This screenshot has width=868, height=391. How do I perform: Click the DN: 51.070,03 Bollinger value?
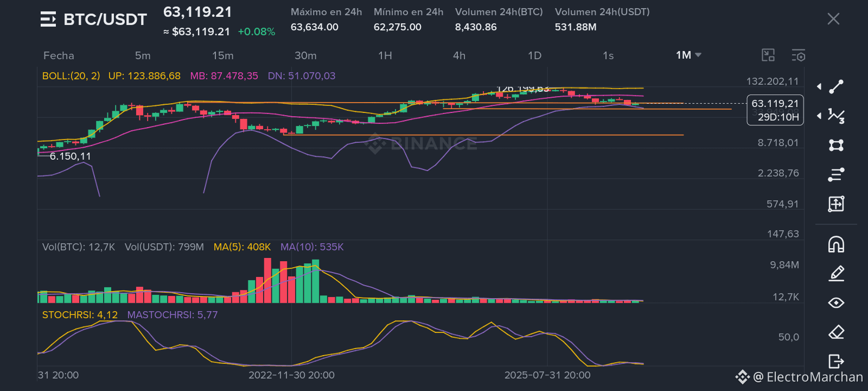[x=302, y=76]
